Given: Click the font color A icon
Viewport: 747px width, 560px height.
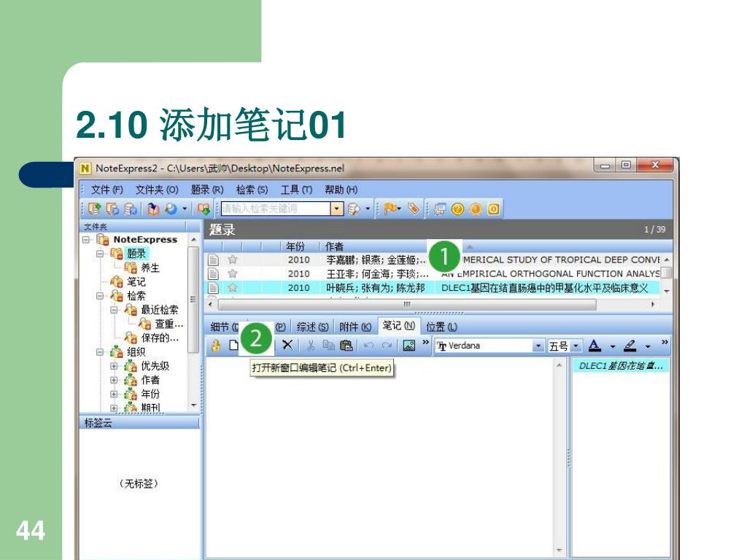Looking at the screenshot, I should pos(595,345).
